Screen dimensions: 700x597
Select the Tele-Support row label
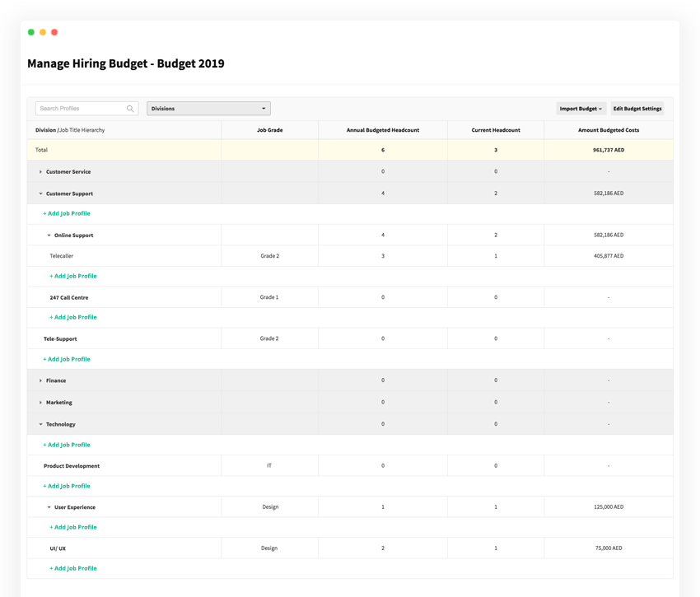[x=60, y=339]
